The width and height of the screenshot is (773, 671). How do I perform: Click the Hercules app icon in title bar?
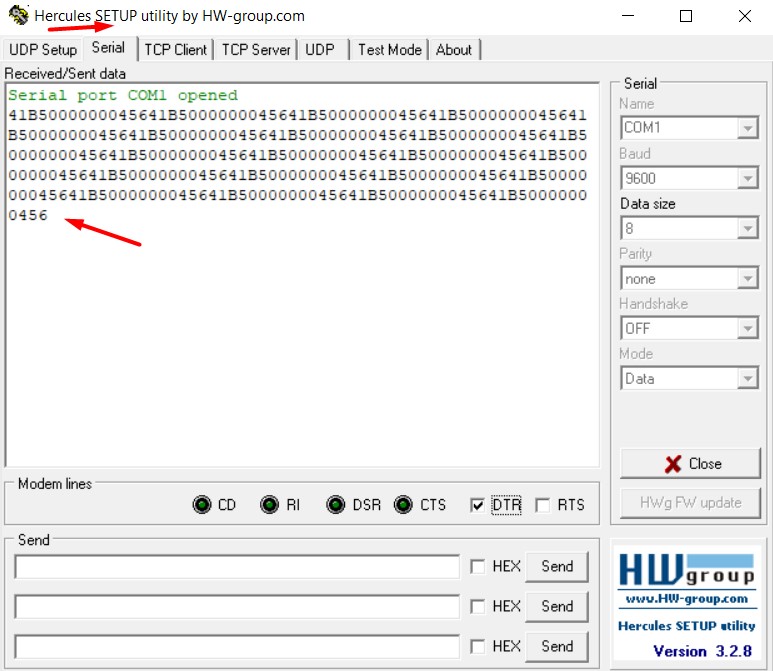click(19, 15)
